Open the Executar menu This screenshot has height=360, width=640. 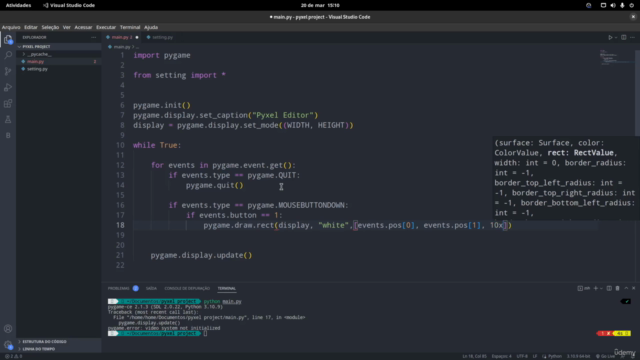pos(106,27)
